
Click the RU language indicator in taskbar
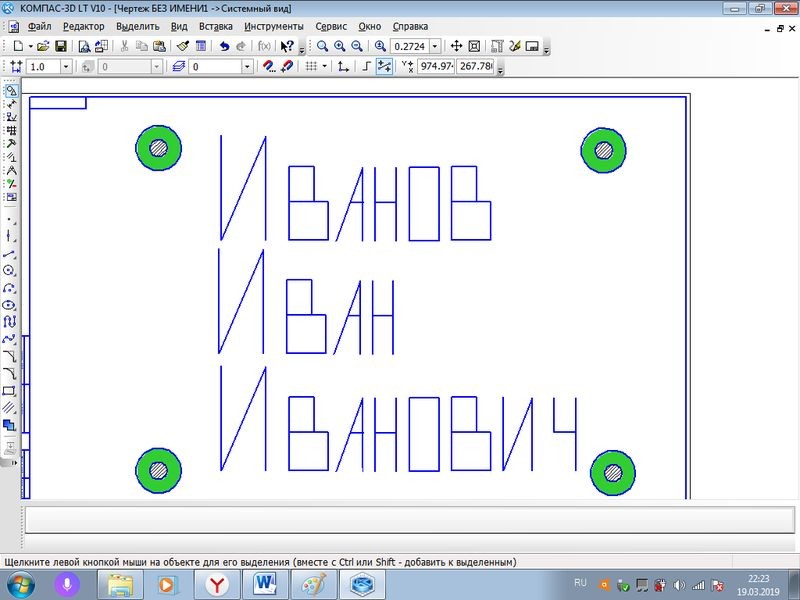(580, 582)
